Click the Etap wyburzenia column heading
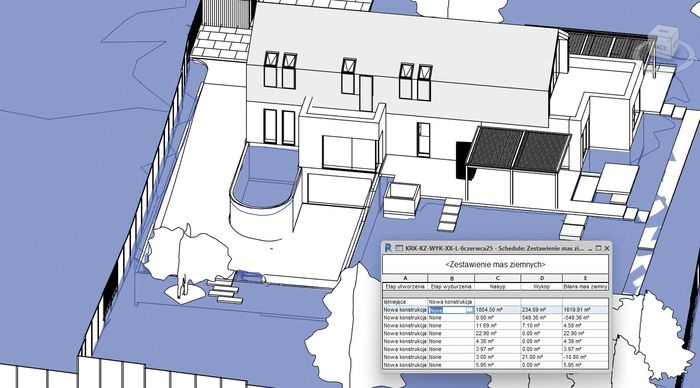Viewport: 700px width, 388px height. pyautogui.click(x=451, y=286)
